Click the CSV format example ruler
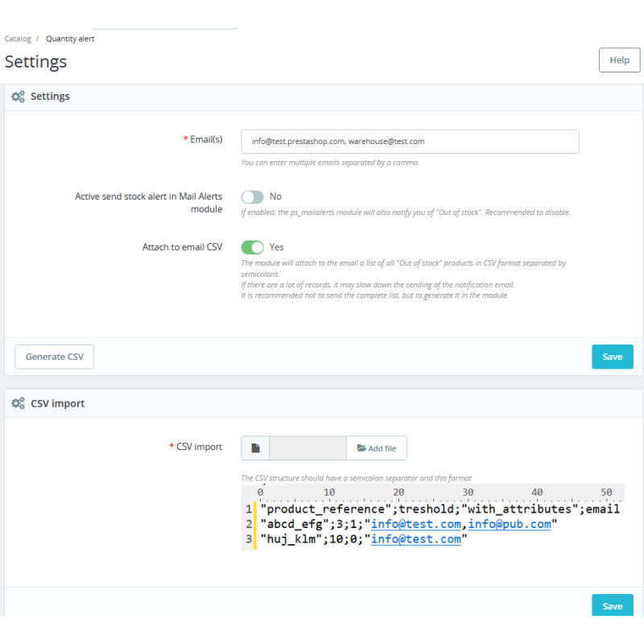Image resolution: width=644 pixels, height=644 pixels. point(433,493)
